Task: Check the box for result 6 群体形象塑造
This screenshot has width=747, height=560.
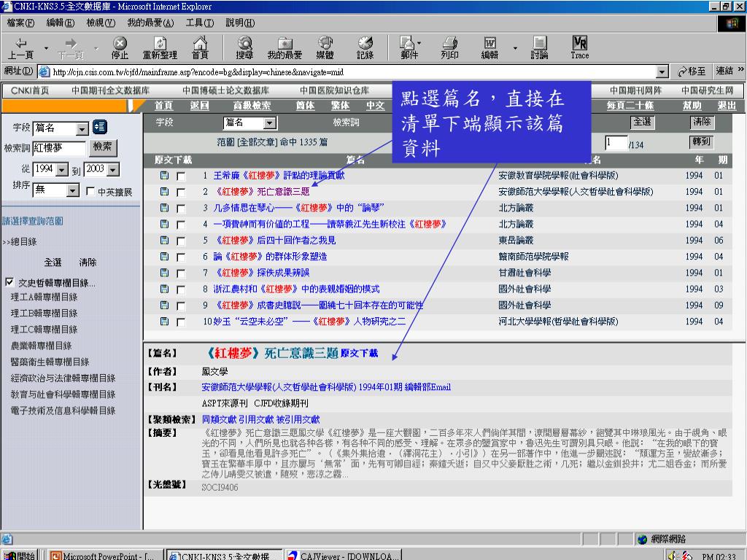Action: click(181, 257)
